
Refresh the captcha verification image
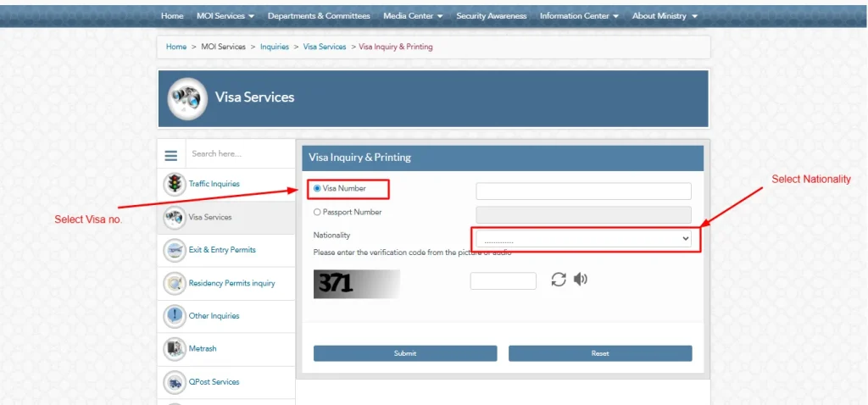[559, 280]
